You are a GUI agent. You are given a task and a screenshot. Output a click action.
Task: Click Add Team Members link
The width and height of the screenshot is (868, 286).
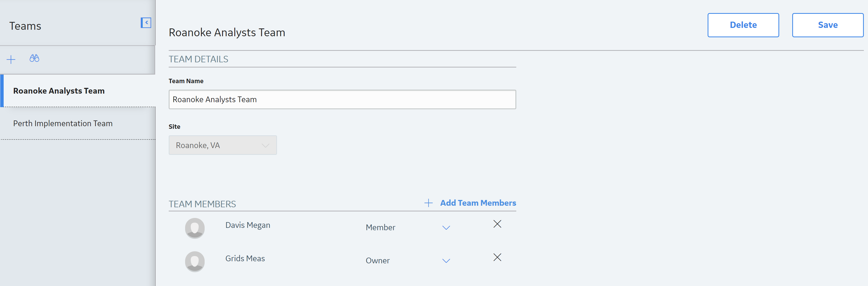coord(478,203)
